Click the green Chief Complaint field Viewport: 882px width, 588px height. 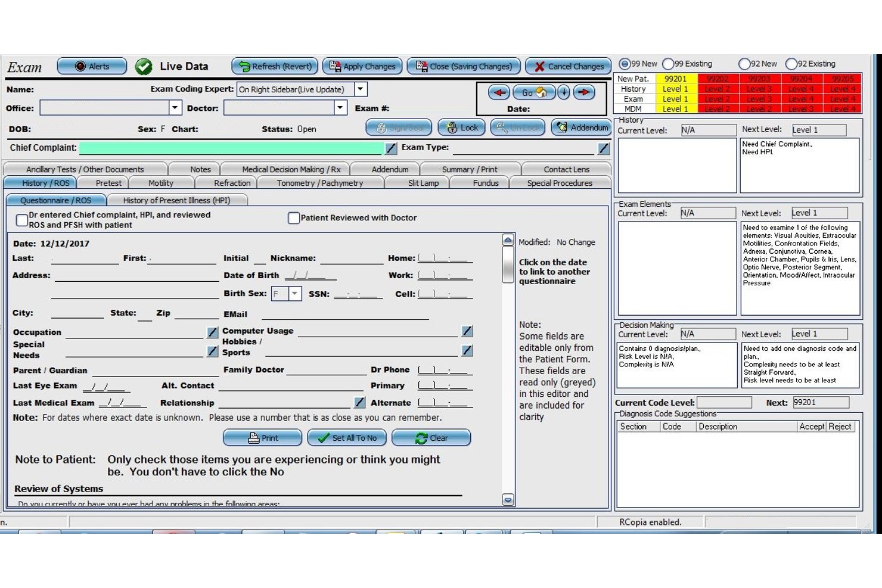(x=232, y=148)
